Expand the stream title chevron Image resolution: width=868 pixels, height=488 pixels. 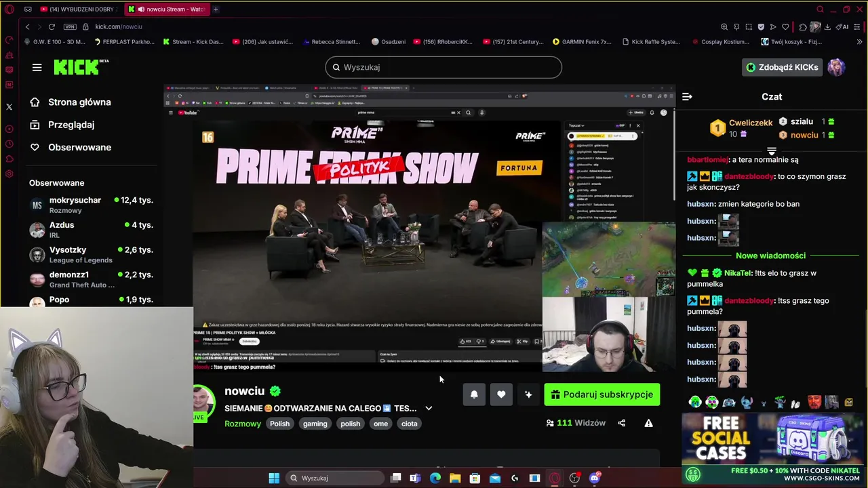(429, 408)
